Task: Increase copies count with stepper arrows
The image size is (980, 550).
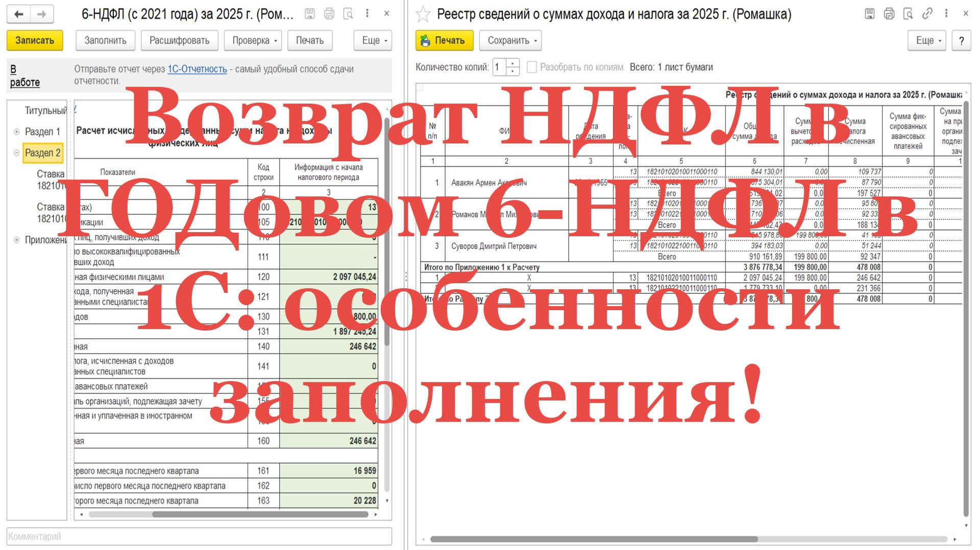Action: 513,63
